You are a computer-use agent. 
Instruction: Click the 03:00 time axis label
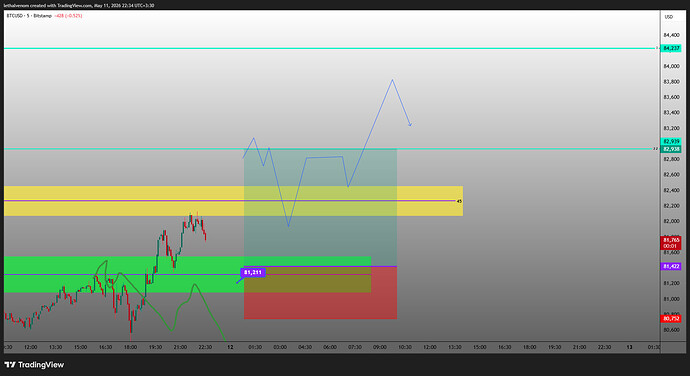(x=280, y=347)
